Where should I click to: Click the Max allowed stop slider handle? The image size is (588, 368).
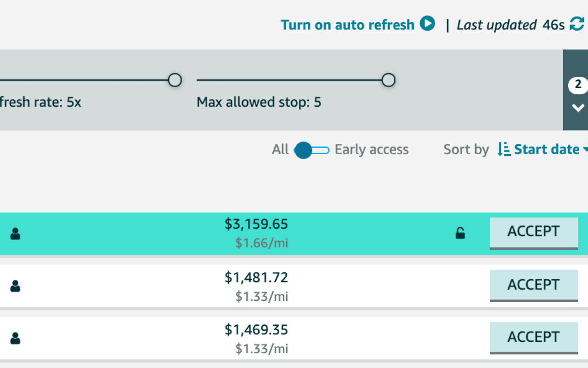(x=388, y=80)
